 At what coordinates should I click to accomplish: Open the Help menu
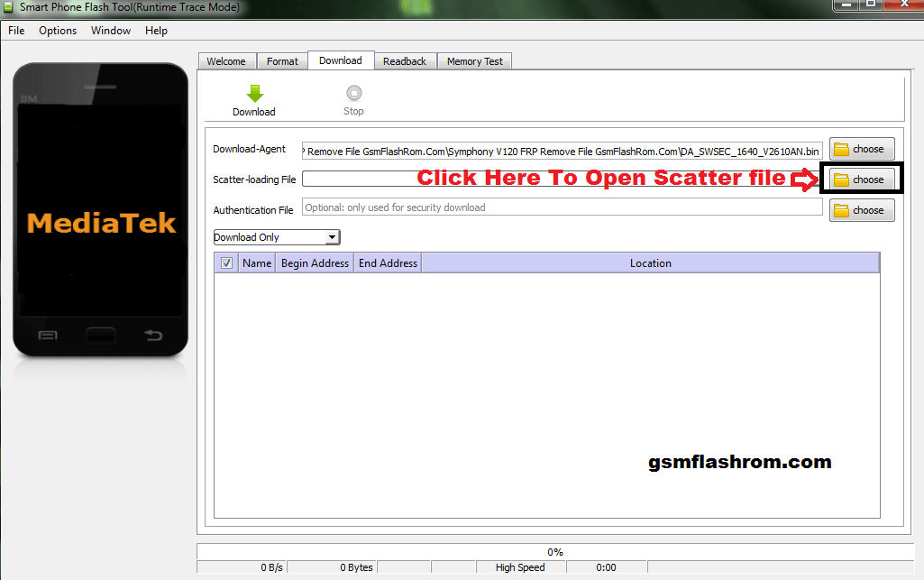click(x=156, y=31)
